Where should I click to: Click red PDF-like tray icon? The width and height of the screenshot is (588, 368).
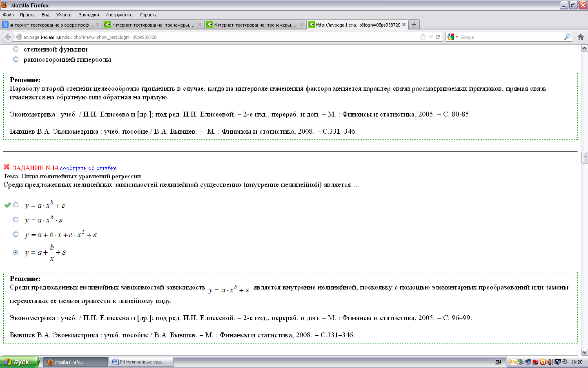[x=535, y=362]
